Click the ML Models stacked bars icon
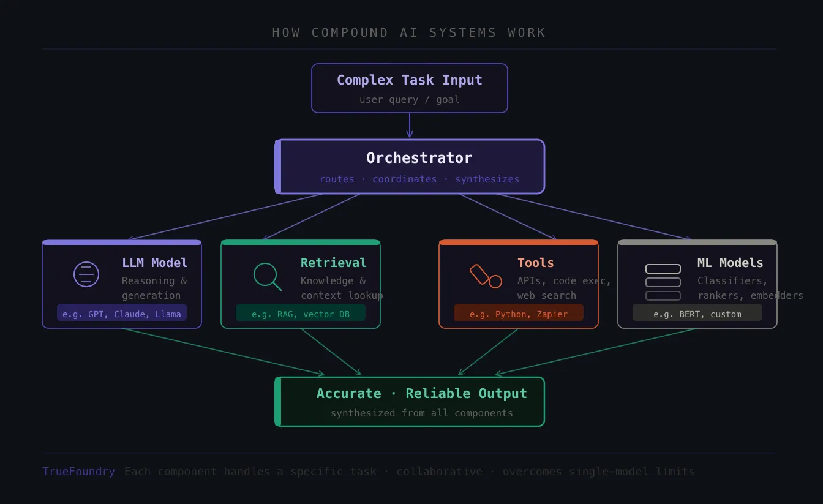This screenshot has height=504, width=823. [x=663, y=282]
